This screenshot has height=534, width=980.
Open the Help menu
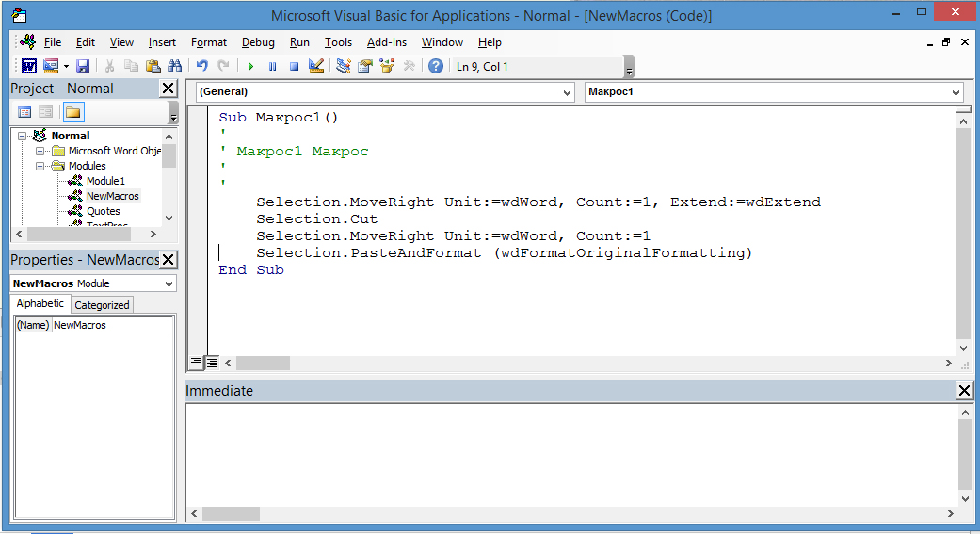click(x=490, y=42)
